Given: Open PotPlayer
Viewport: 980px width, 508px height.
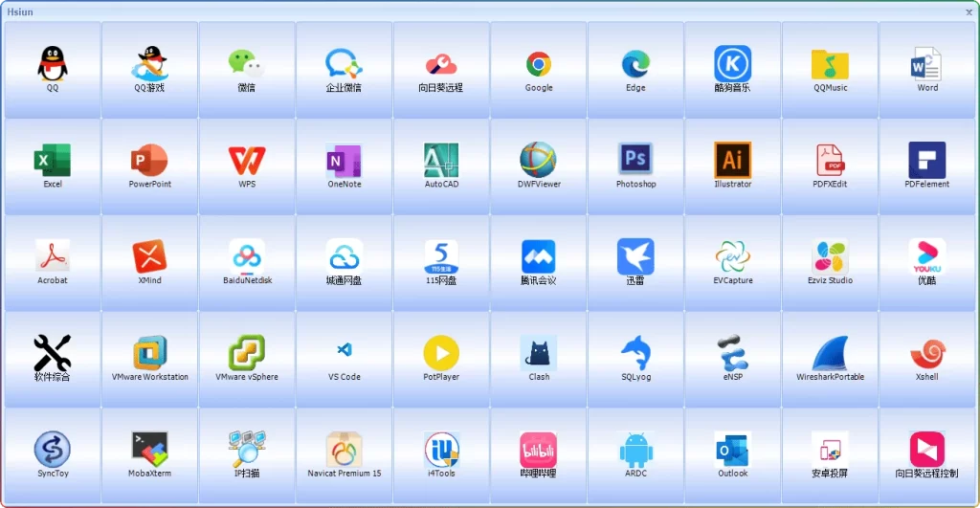Looking at the screenshot, I should (x=441, y=360).
